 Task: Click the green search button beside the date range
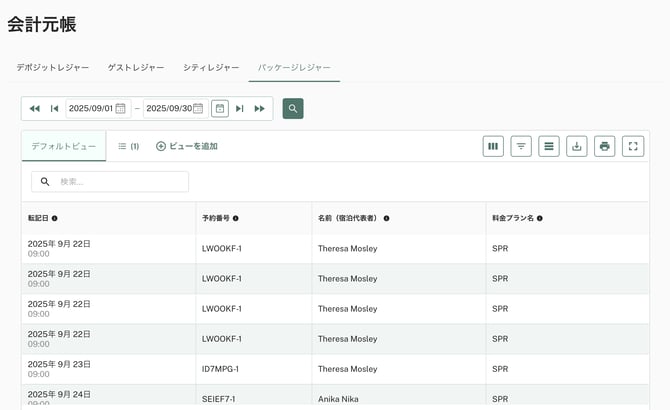tap(293, 108)
